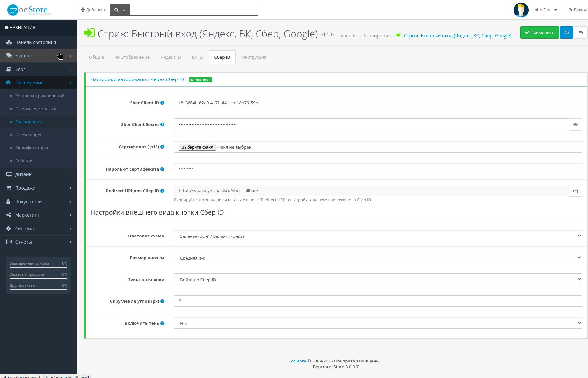588x378 pixels.
Task: Focus the Sber Client Secret field
Action: 371,124
